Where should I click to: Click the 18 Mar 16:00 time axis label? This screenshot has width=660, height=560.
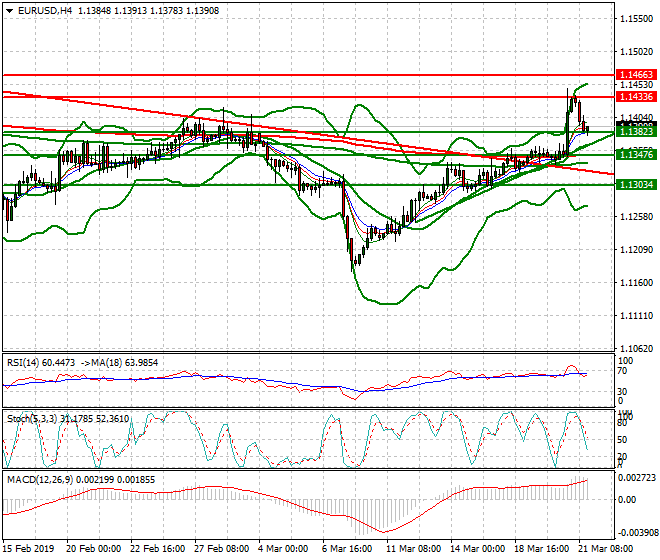pos(541,549)
